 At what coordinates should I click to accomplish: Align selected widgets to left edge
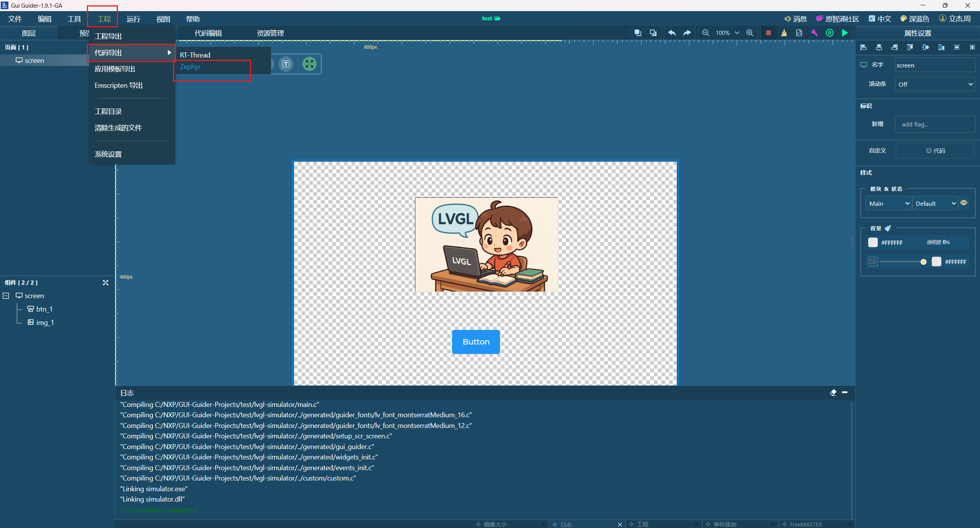864,47
